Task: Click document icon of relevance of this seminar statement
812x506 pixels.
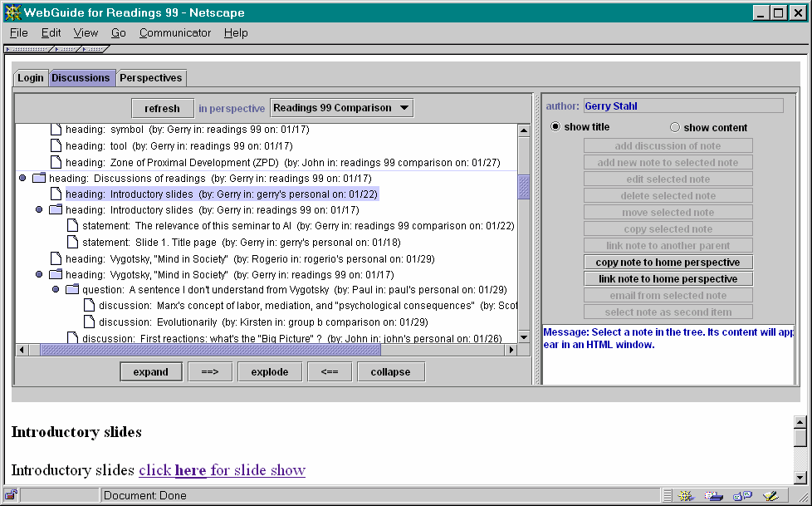Action: click(72, 226)
